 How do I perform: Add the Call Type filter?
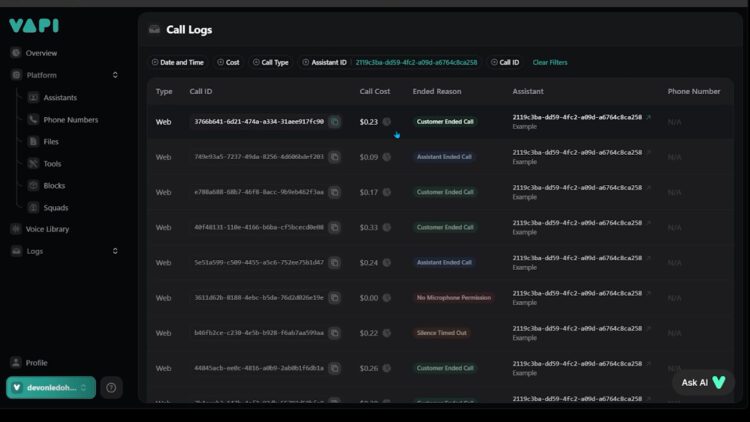(x=271, y=62)
